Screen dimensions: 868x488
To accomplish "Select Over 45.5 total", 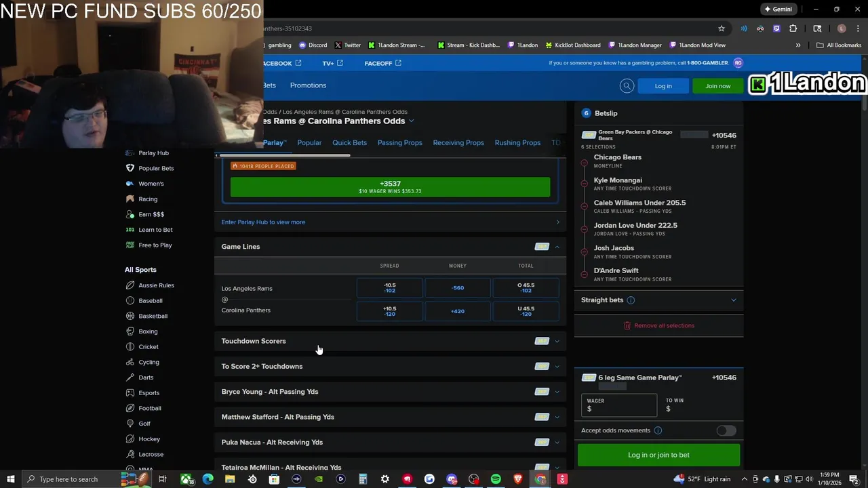I will (x=526, y=288).
